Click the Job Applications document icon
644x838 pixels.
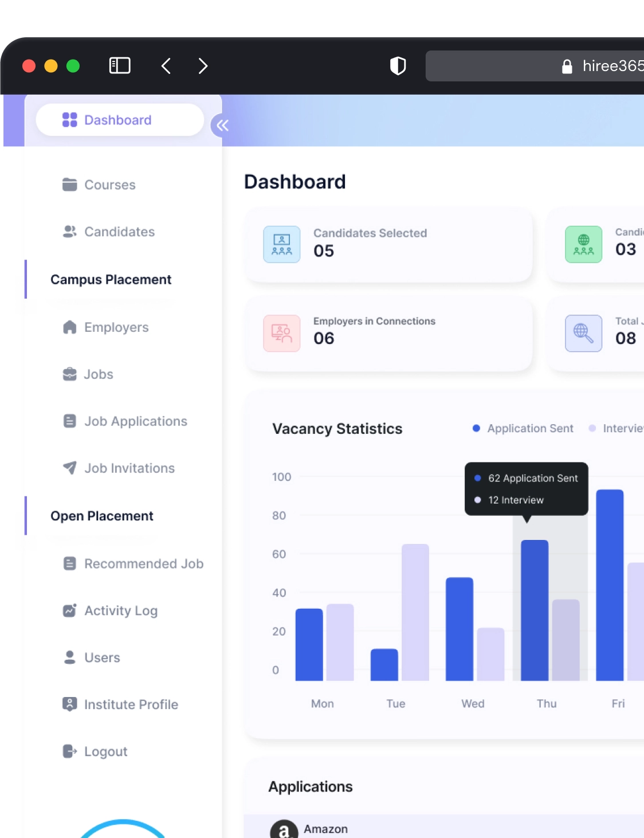pos(69,421)
